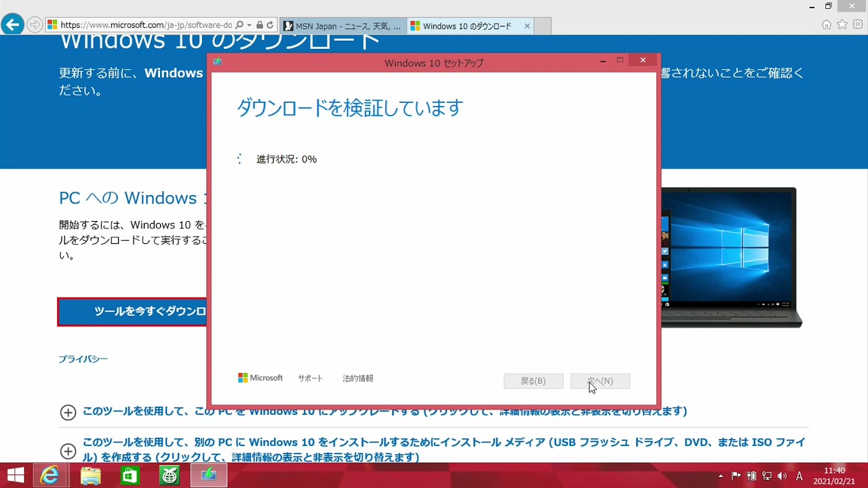The image size is (868, 488).
Task: Click the setup dialog title bar icon
Action: pyautogui.click(x=218, y=62)
